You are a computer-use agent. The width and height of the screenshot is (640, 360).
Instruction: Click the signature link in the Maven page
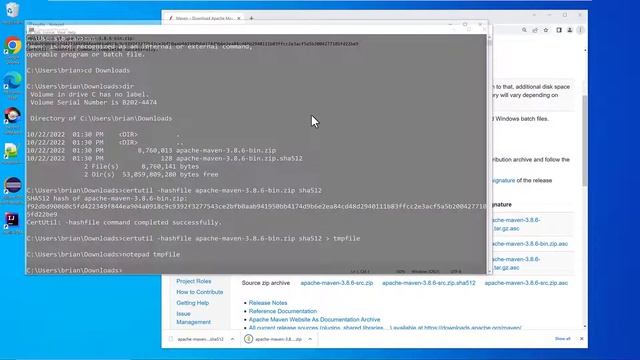tap(503, 180)
